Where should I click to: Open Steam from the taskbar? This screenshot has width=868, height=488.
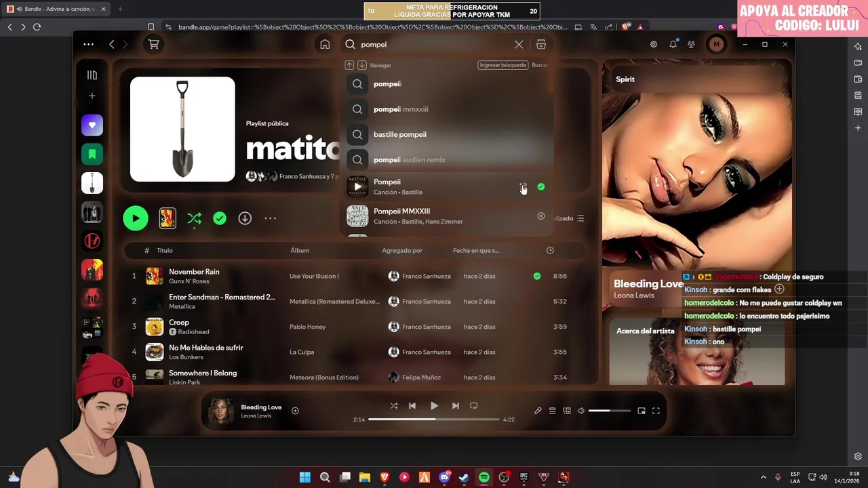tap(464, 477)
